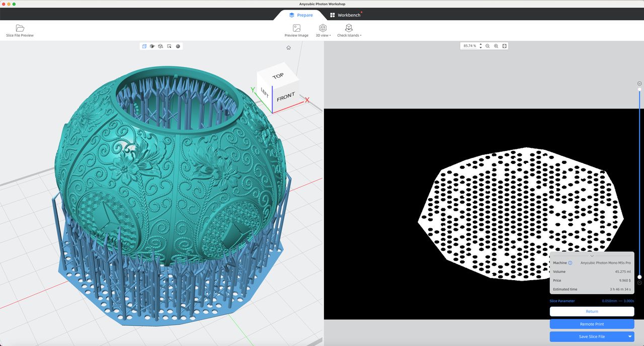Image resolution: width=644 pixels, height=346 pixels.
Task: Toggle the cube inspect view icon
Action: pos(160,46)
